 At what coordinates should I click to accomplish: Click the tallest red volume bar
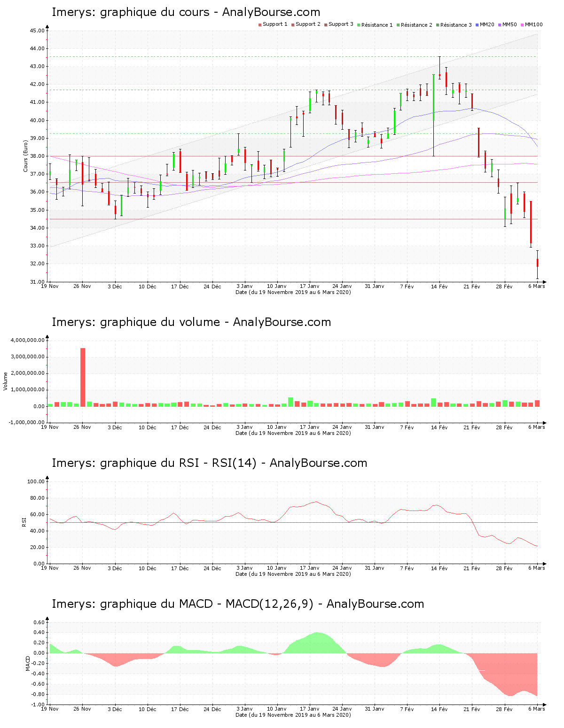83,377
